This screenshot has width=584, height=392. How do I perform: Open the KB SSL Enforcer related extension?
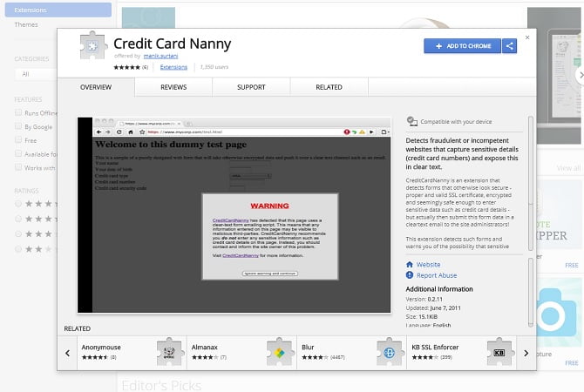tap(461, 353)
